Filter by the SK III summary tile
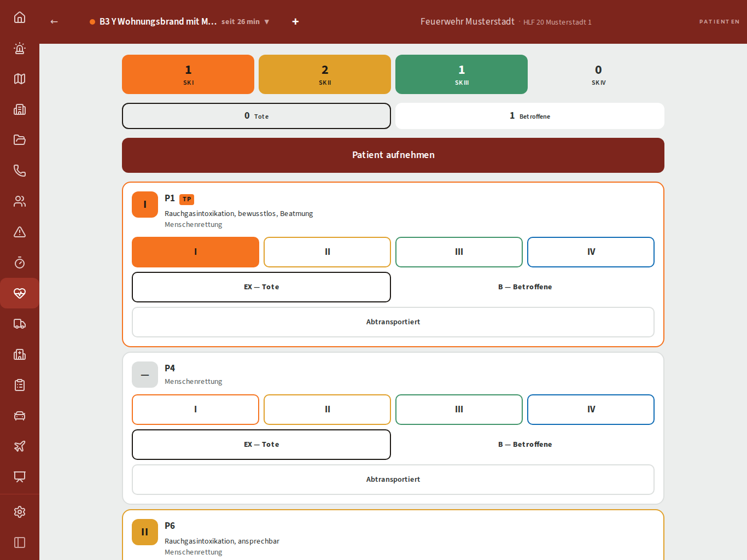 click(462, 74)
